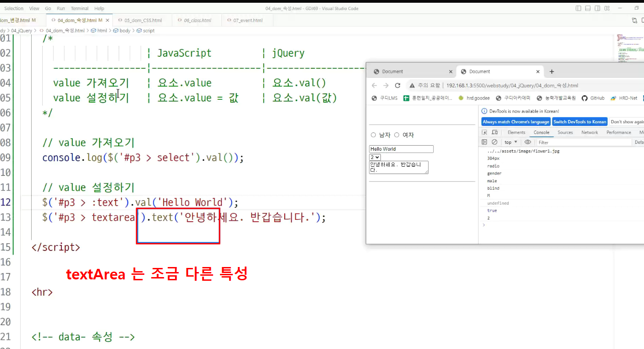Toggle VS Code bottom panel layout icon
Screen dimensions: 644x349
point(588,8)
